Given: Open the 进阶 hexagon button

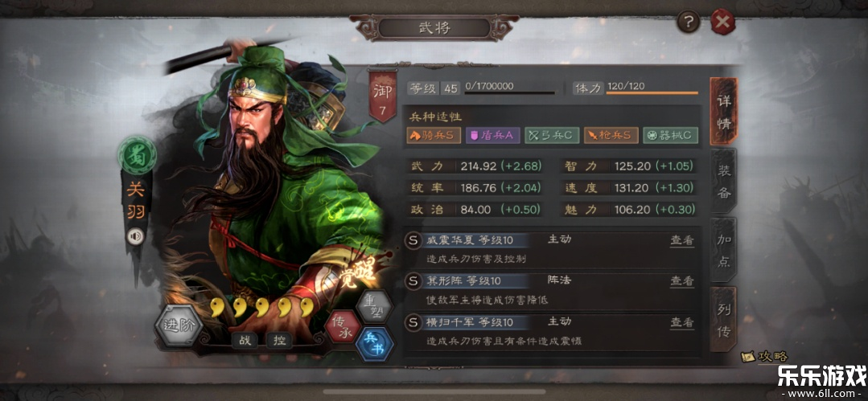Looking at the screenshot, I should (x=179, y=325).
